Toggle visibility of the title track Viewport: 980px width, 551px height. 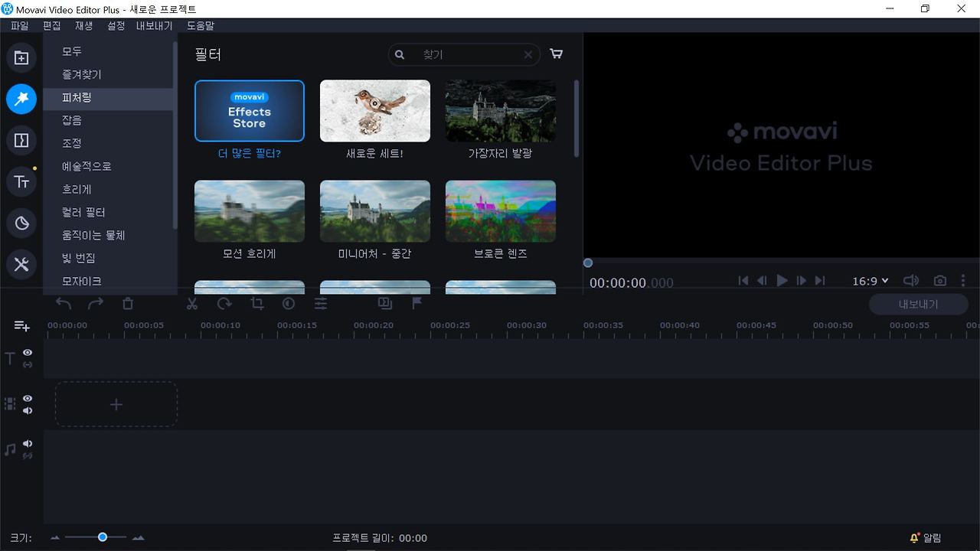28,353
